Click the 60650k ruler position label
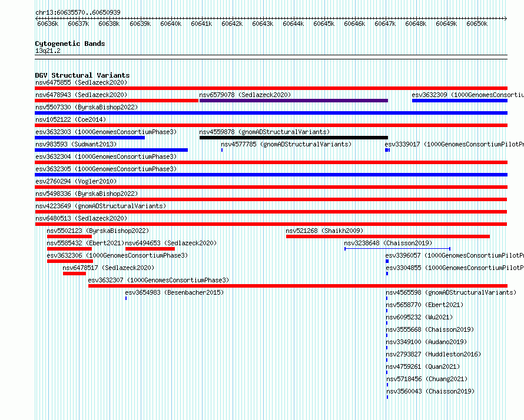Image resolution: width=524 pixels, height=420 pixels. pos(477,24)
